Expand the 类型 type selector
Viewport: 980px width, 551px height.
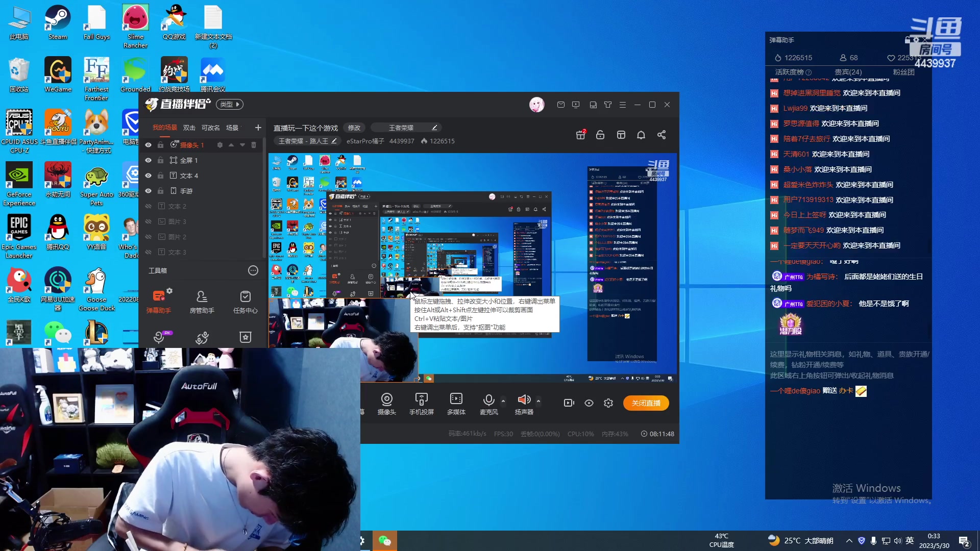pos(229,104)
